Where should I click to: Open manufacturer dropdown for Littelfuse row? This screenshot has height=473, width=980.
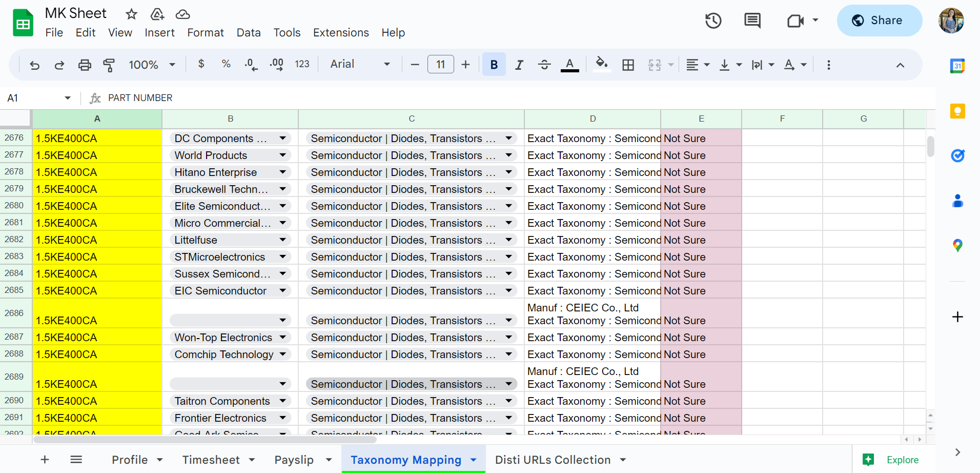click(x=282, y=240)
